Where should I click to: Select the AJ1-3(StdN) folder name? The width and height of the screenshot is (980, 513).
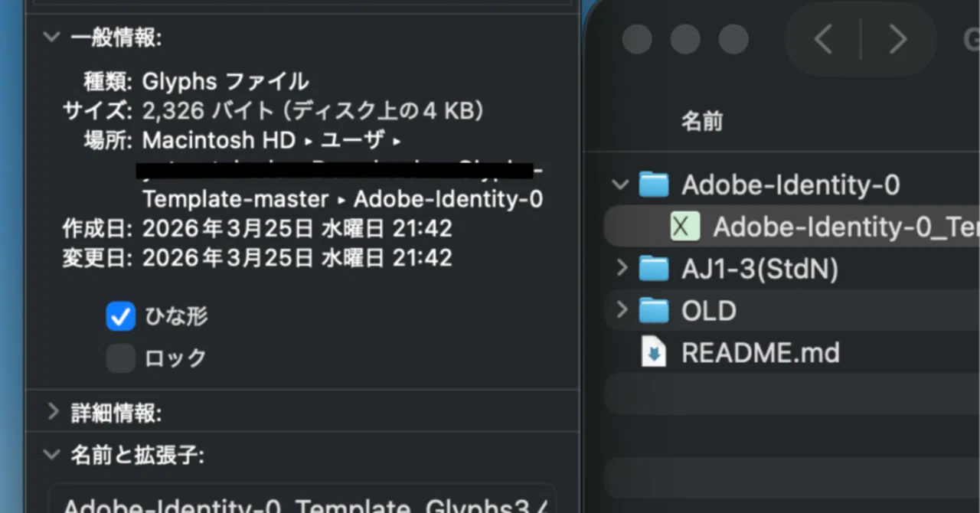(x=759, y=269)
